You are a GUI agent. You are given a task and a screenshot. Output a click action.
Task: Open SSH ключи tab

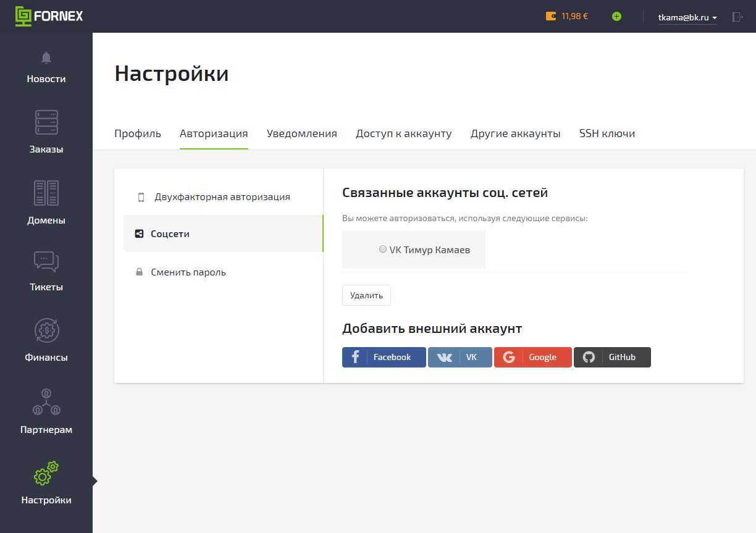607,133
